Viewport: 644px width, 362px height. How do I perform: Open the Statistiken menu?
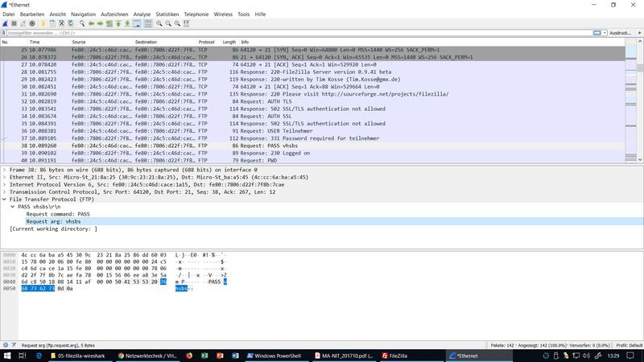point(167,14)
